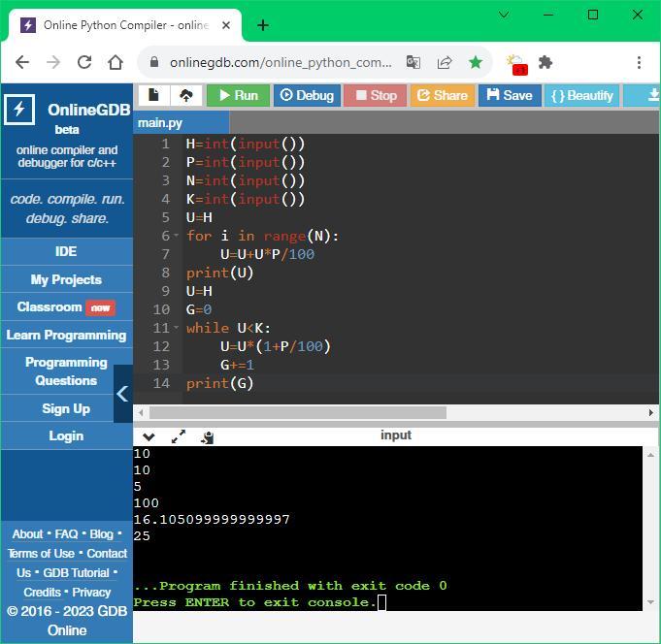Switch to the main.py tab
This screenshot has width=661, height=644.
pyautogui.click(x=160, y=123)
